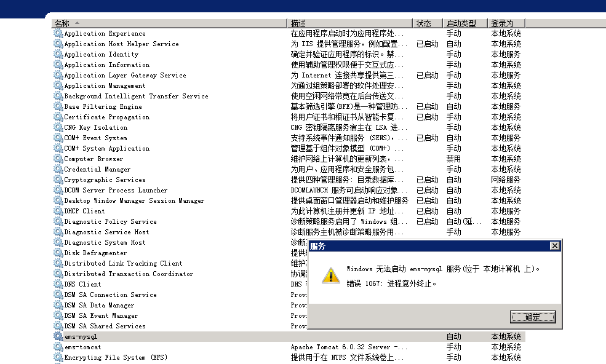Click 确定 to dismiss the error dialog
The image size is (606, 364).
pos(533,317)
